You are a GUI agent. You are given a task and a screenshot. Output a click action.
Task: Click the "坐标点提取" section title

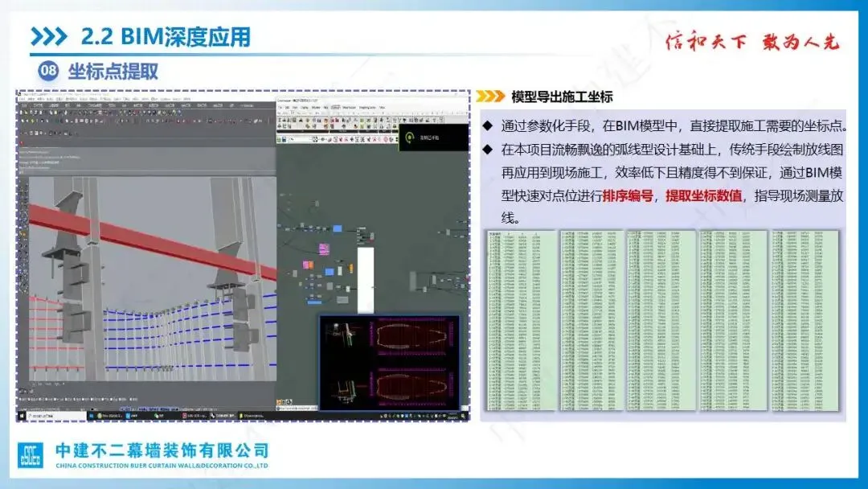pos(113,71)
